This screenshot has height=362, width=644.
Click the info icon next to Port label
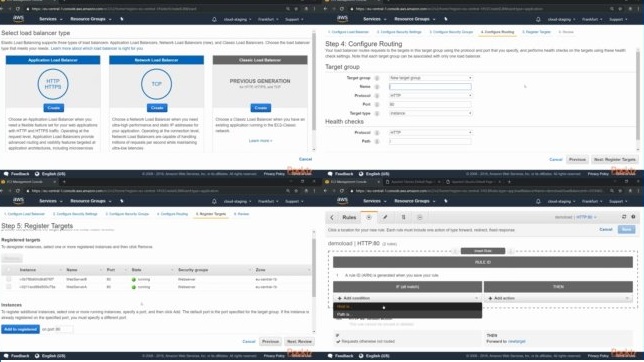click(x=377, y=104)
